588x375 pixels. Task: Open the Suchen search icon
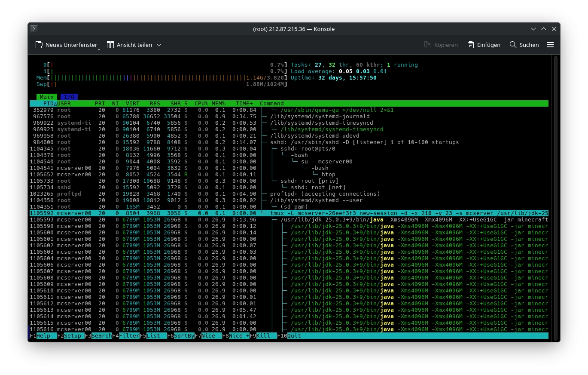point(513,45)
